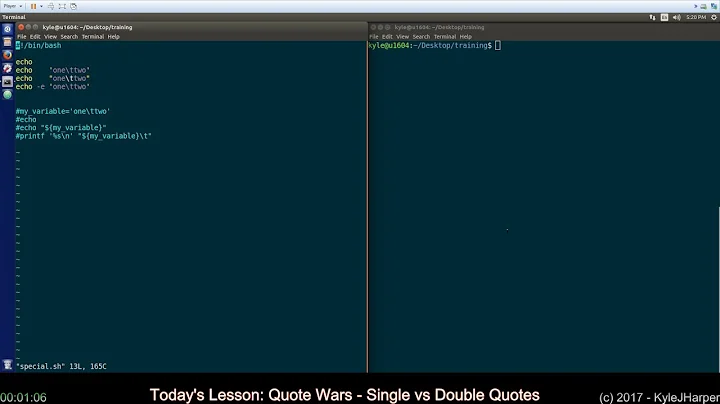Pause the virtual machine with the orange pause button
720x404 pixels.
point(33,6)
